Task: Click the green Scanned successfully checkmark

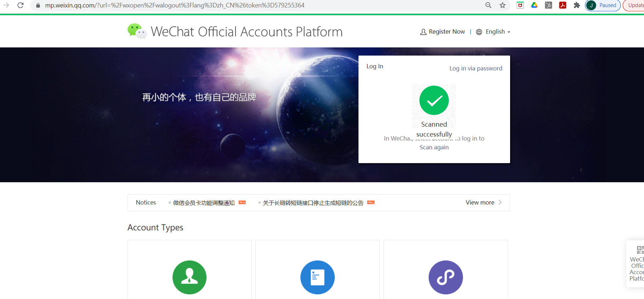Action: 434,100
